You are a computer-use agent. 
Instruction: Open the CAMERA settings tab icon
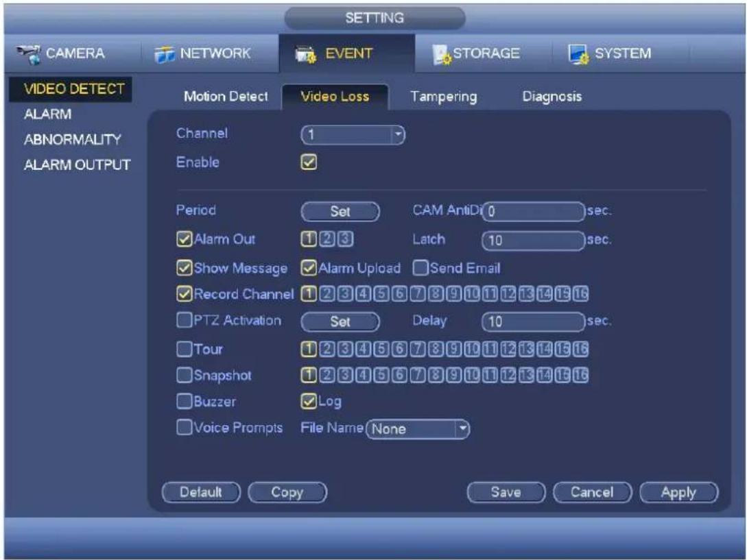(29, 54)
